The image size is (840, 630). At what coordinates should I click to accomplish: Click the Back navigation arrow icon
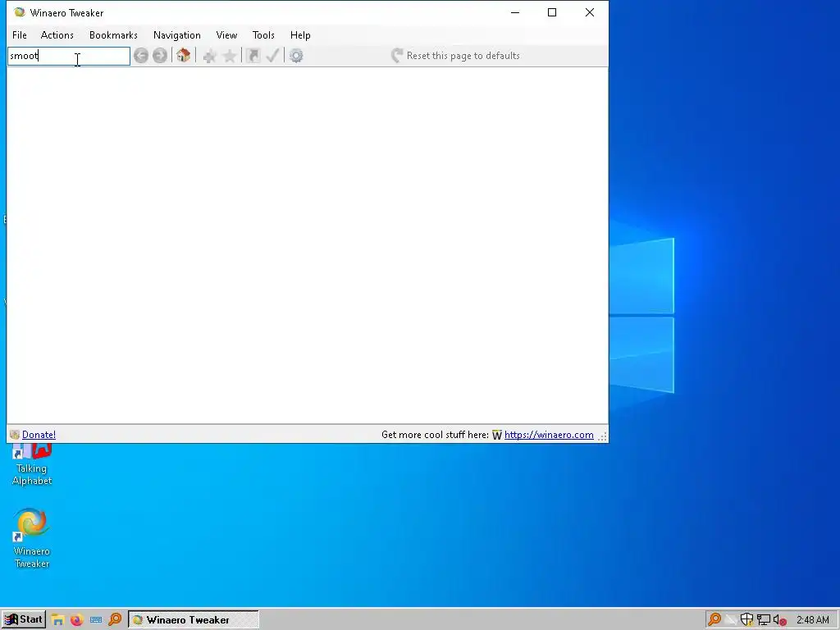pos(141,56)
